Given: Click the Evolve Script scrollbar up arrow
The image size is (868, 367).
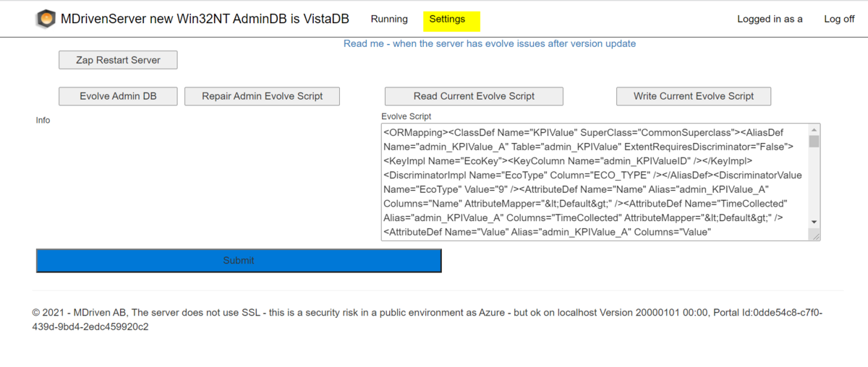Looking at the screenshot, I should pos(814,129).
